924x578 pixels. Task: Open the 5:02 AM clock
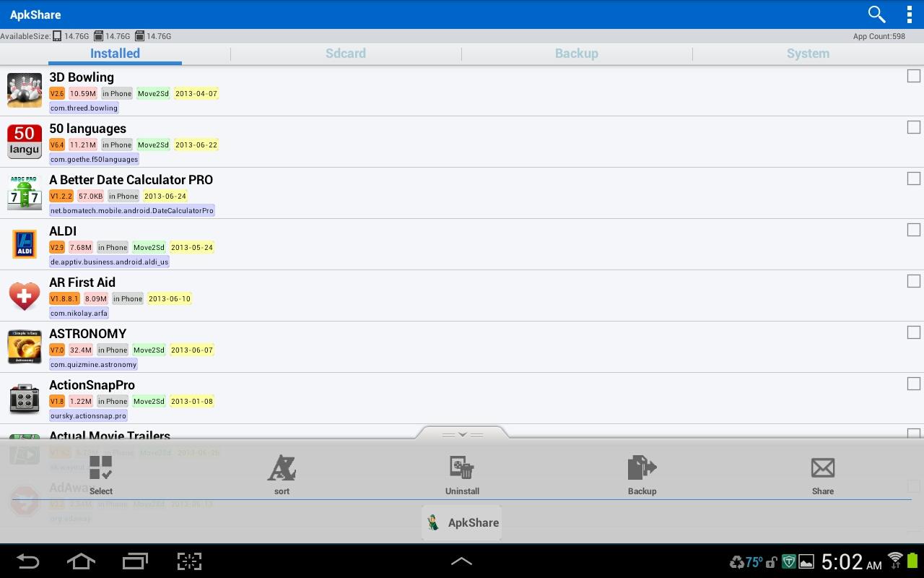(x=851, y=561)
